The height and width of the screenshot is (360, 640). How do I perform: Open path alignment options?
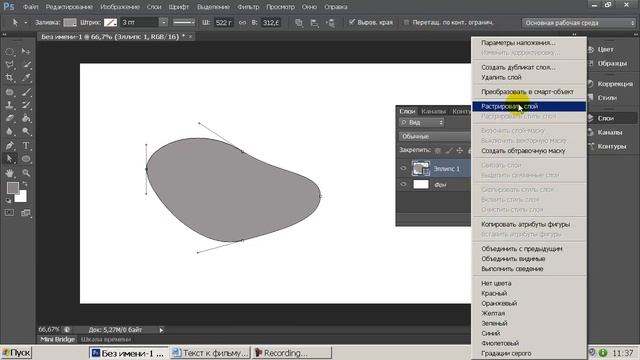(x=315, y=23)
